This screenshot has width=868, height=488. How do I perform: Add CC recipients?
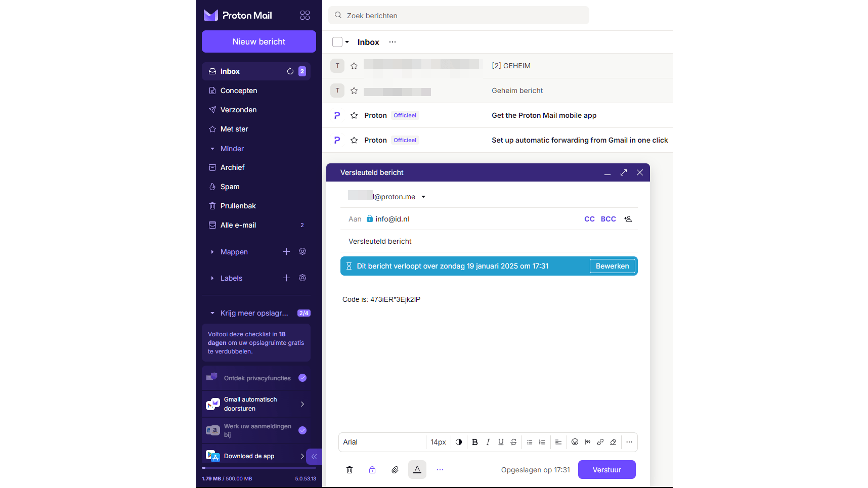click(x=589, y=219)
